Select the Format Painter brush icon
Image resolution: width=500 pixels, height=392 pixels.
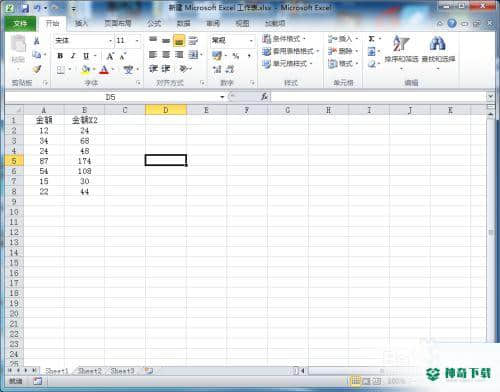coord(37,69)
